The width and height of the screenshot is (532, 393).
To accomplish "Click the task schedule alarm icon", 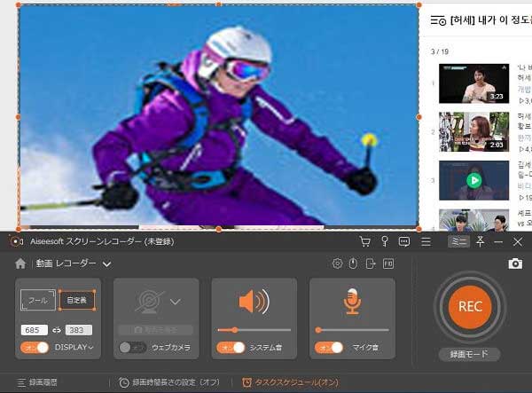I will (246, 382).
